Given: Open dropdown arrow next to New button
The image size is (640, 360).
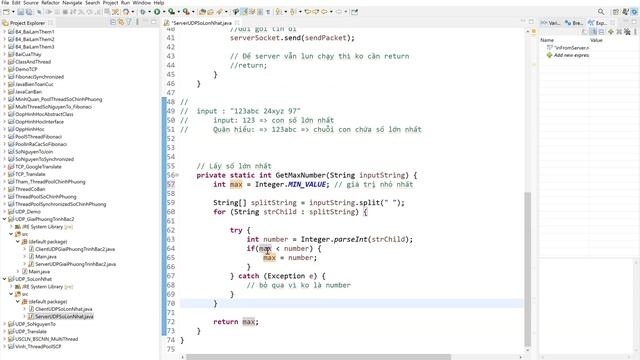Looking at the screenshot, I should coord(13,12).
